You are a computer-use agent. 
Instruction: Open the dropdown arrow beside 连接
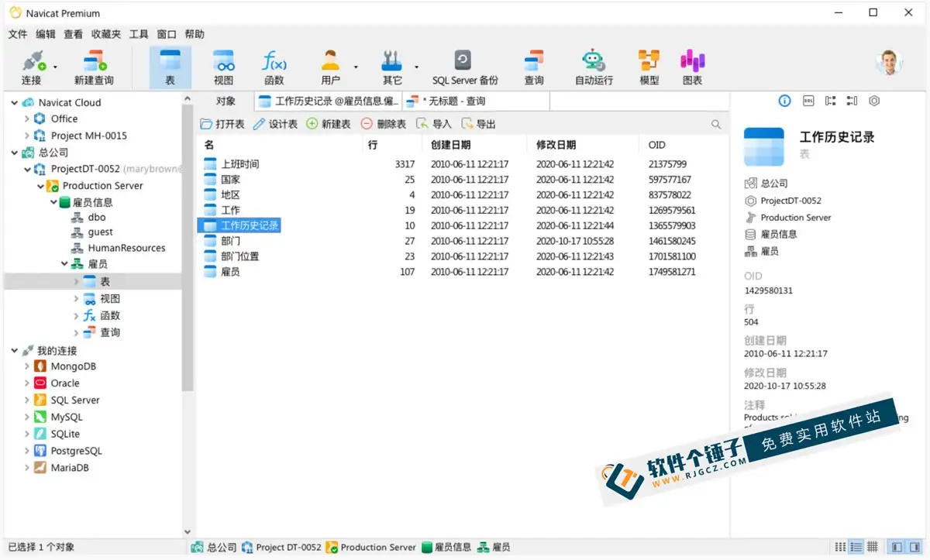55,67
